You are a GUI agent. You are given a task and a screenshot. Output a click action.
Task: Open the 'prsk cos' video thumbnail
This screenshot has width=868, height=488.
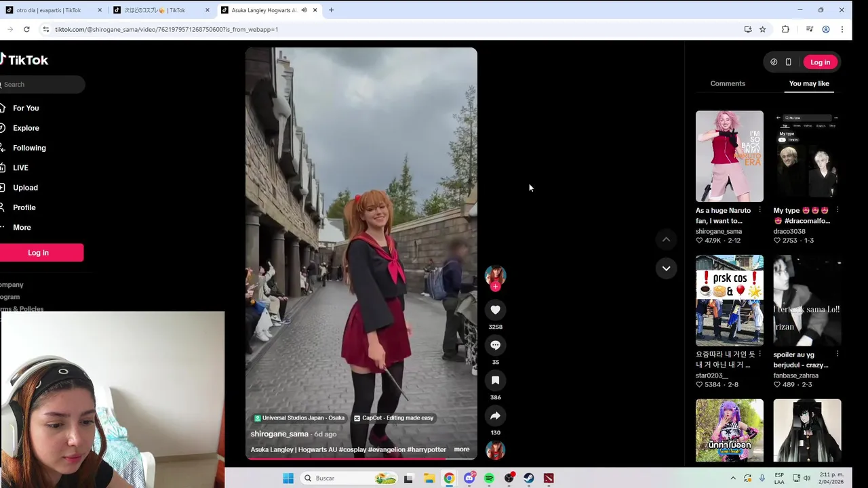(729, 300)
